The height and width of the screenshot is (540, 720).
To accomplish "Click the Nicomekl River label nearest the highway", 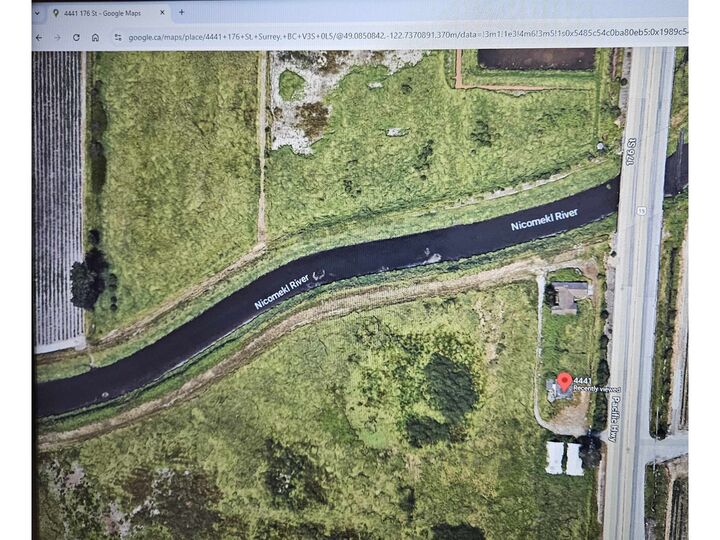I will click(544, 219).
